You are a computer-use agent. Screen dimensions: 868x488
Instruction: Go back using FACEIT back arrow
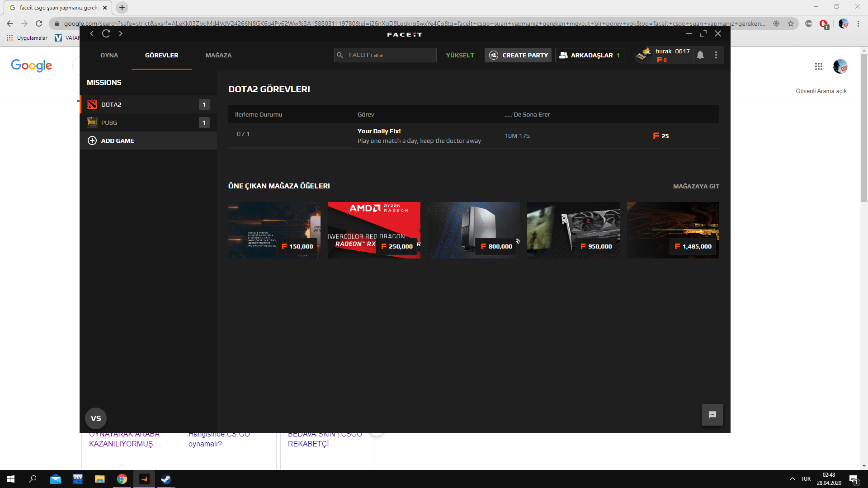click(x=92, y=33)
